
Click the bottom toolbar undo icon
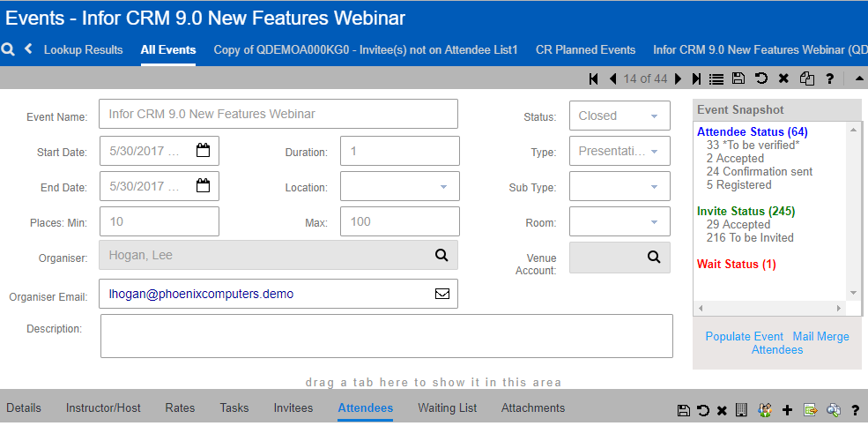pyautogui.click(x=703, y=410)
